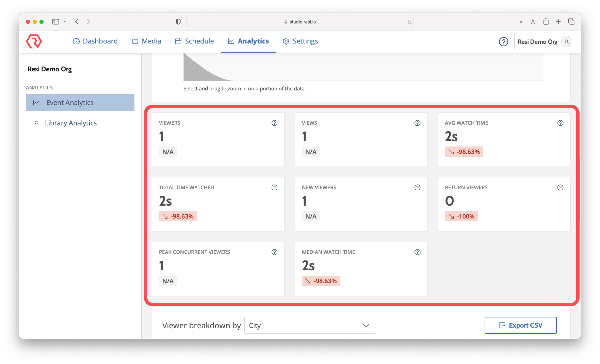Viewport: 600px width, 364px height.
Task: Click the Resi logo icon
Action: [34, 41]
